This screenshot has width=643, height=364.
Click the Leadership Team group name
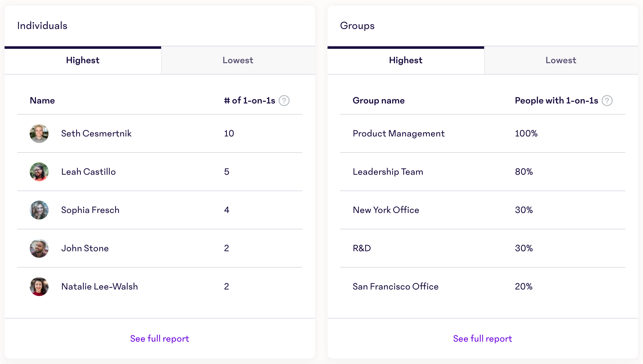(x=388, y=172)
